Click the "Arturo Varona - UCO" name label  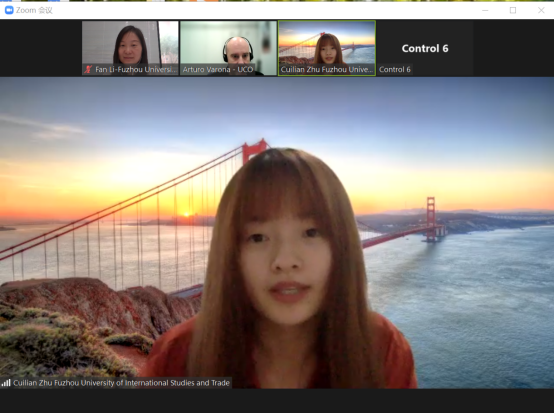(x=218, y=70)
